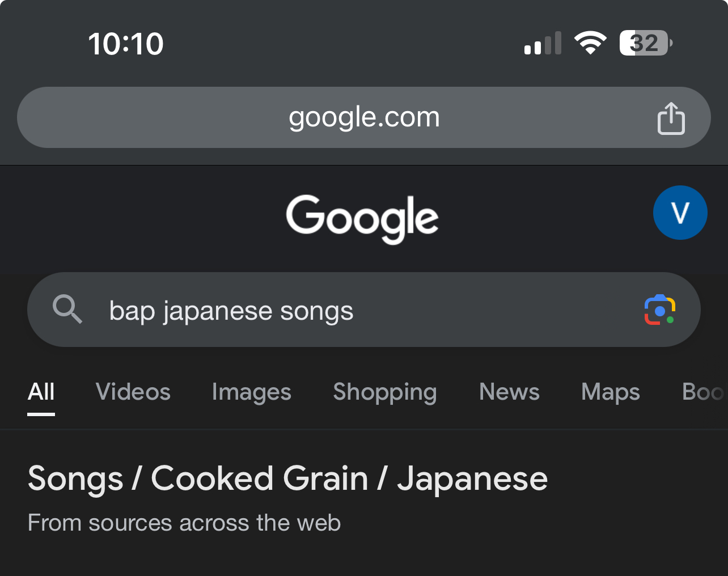The image size is (728, 576).
Task: Select the All results tab
Action: [41, 392]
